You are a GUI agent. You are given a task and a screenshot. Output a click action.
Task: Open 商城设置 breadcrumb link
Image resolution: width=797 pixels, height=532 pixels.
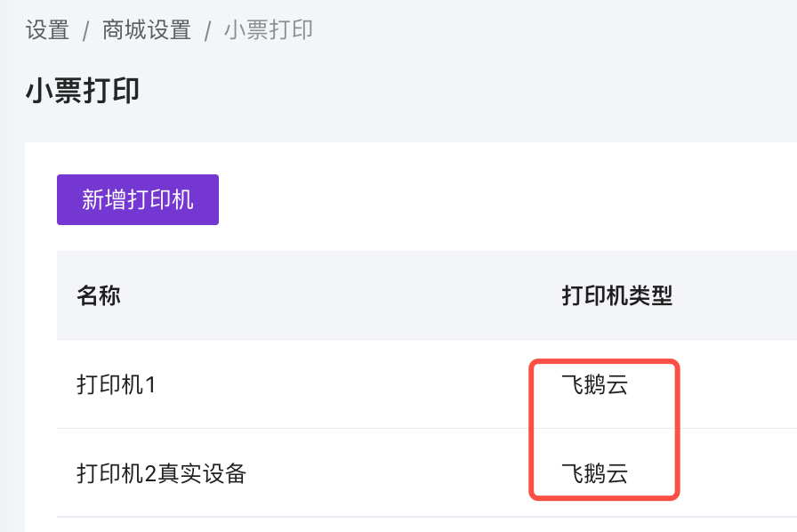(x=147, y=30)
